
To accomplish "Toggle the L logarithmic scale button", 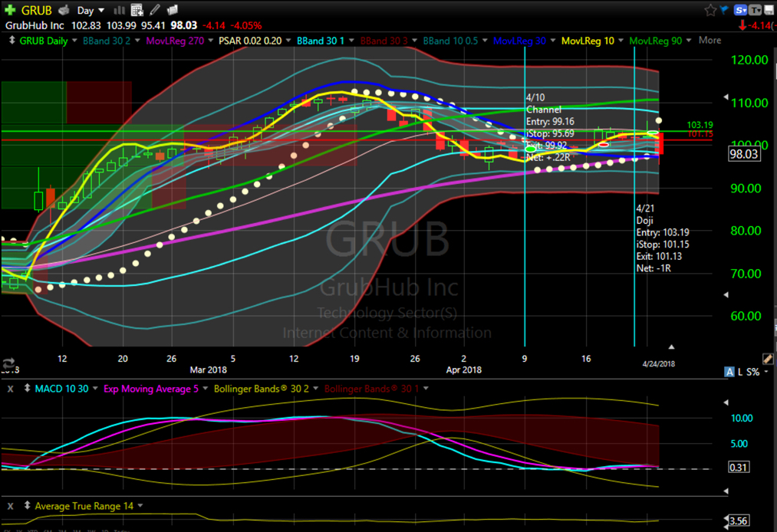I will click(740, 372).
